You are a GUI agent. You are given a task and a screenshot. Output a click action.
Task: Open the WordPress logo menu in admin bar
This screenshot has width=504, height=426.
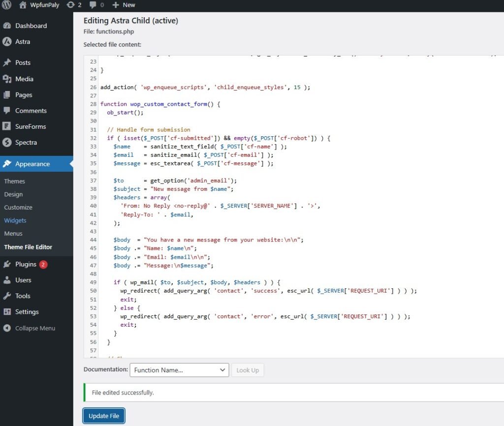5,5
